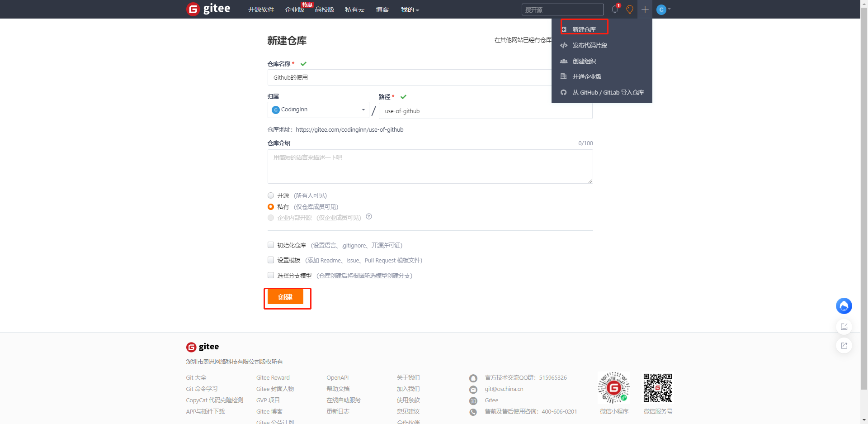Click the envelope email icon in footer
This screenshot has height=424, width=868.
(x=473, y=390)
